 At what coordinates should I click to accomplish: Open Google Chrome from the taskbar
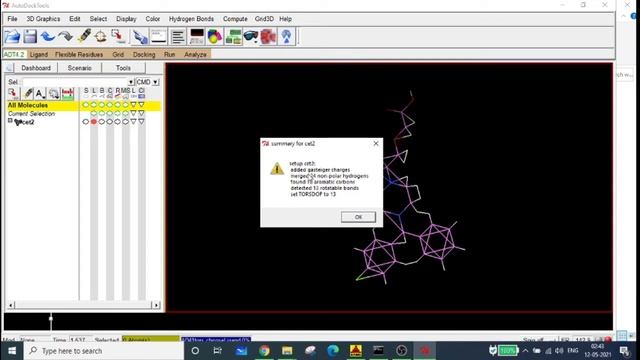(264, 351)
